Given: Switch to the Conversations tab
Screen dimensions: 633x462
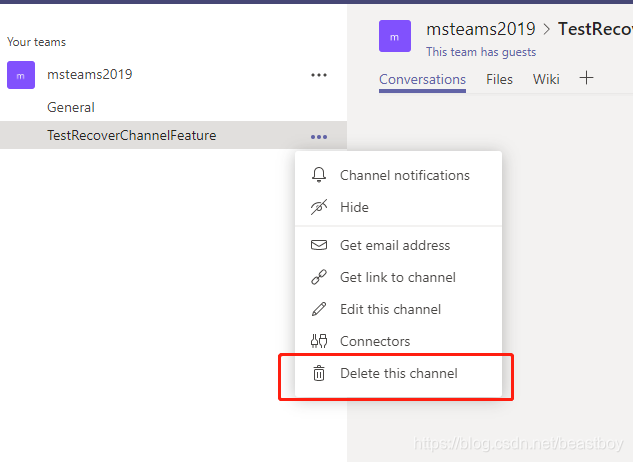Looking at the screenshot, I should point(422,80).
